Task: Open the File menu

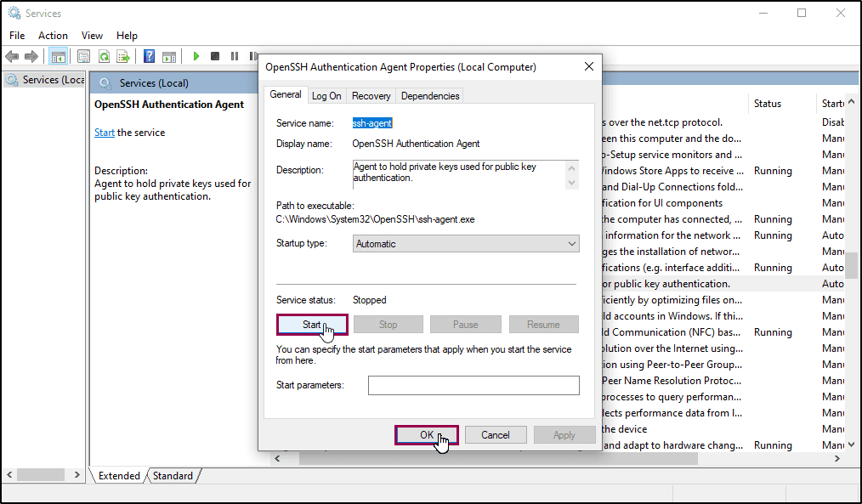Action: [17, 35]
